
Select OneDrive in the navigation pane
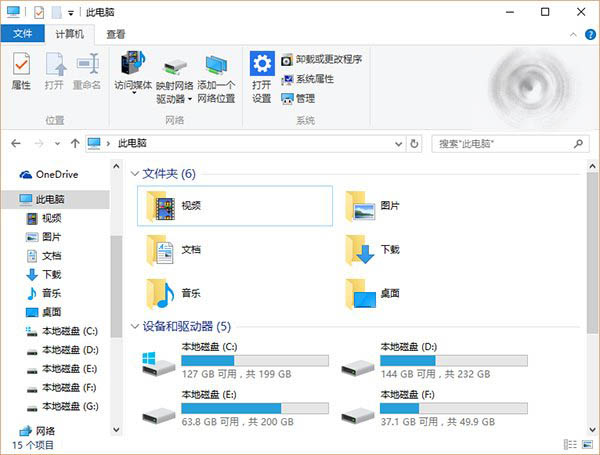pyautogui.click(x=49, y=174)
